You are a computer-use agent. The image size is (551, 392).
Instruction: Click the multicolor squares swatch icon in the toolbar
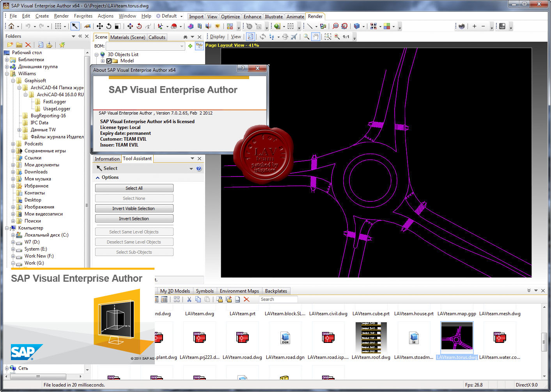pyautogui.click(x=387, y=26)
